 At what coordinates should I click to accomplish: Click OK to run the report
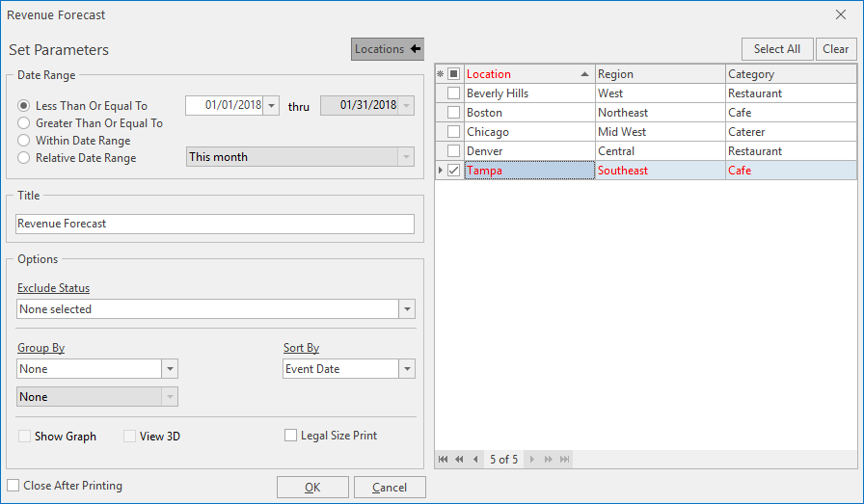point(312,488)
